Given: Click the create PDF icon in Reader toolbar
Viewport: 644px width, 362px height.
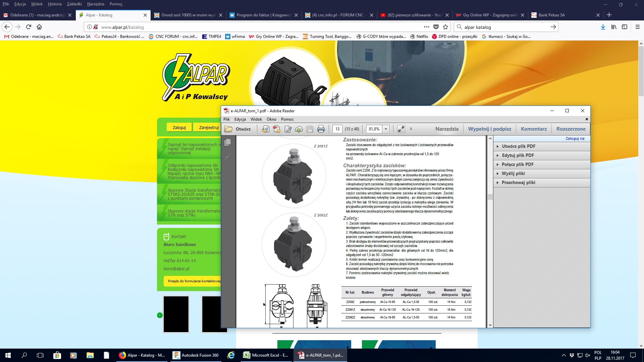Looking at the screenshot, I should (276, 129).
